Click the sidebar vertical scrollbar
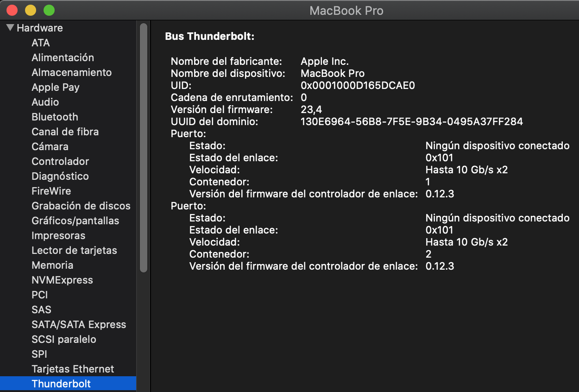Viewport: 579px width, 392px height. (144, 148)
